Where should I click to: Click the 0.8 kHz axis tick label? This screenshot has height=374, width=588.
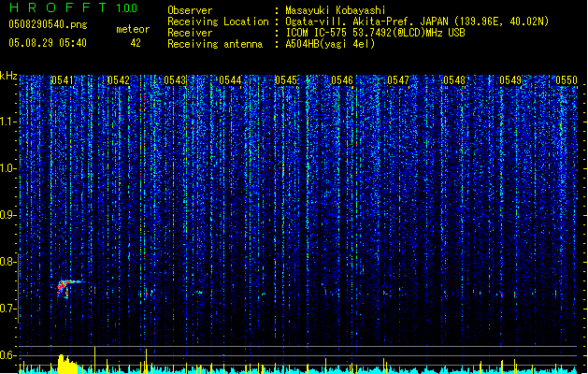pos(7,262)
